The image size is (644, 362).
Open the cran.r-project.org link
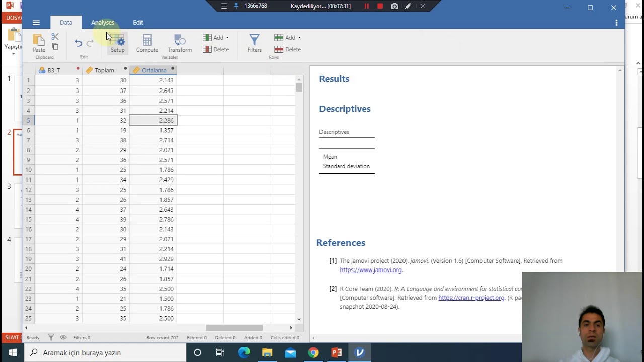(471, 298)
